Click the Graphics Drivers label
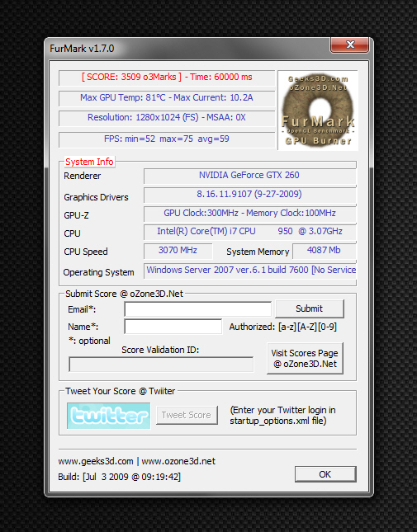 96,197
